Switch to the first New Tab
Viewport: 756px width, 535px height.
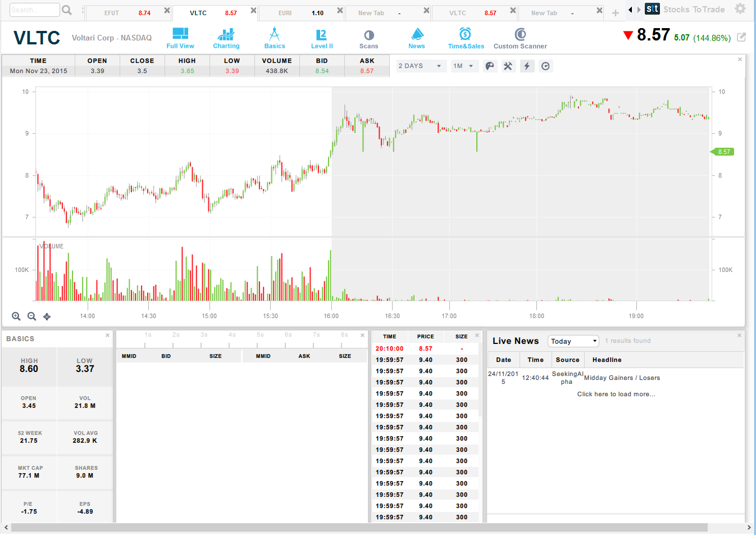(x=387, y=13)
